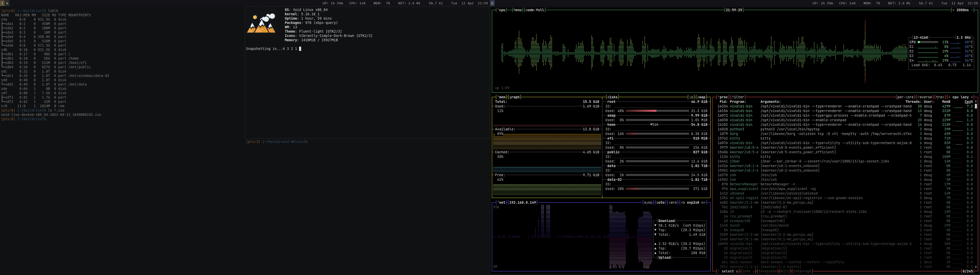
Task: Toggle disks io mode
Action: (692, 97)
